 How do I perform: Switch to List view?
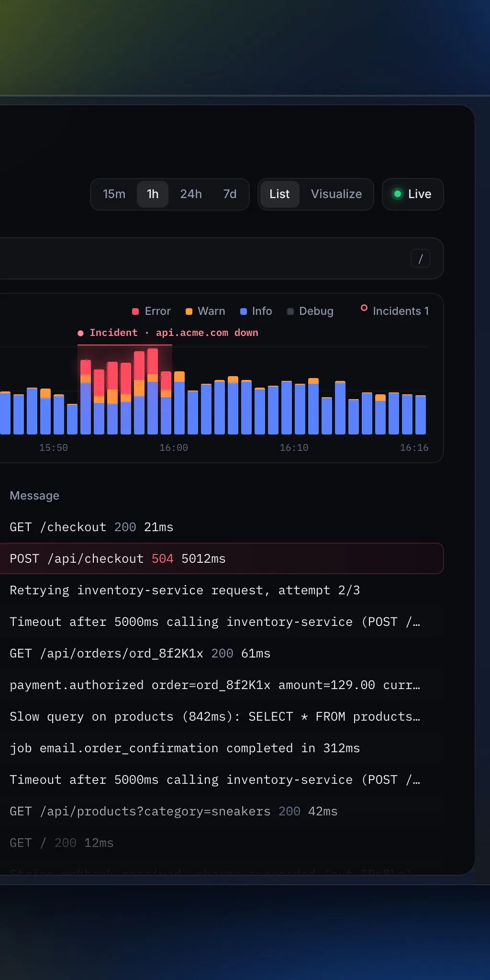279,194
